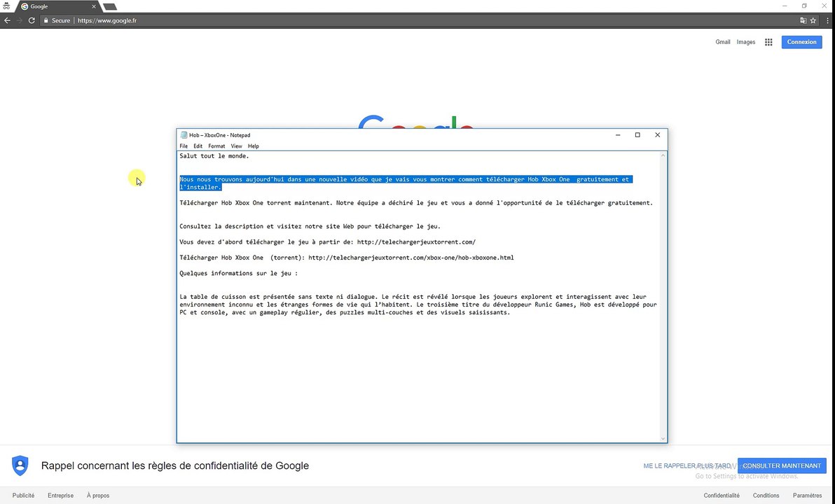Open the translate page icon
The image size is (835, 504).
coord(803,20)
